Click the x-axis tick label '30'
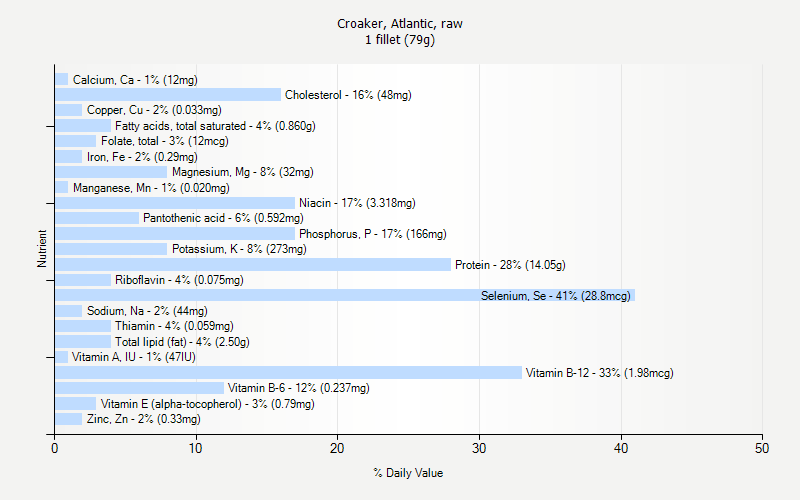 point(479,448)
